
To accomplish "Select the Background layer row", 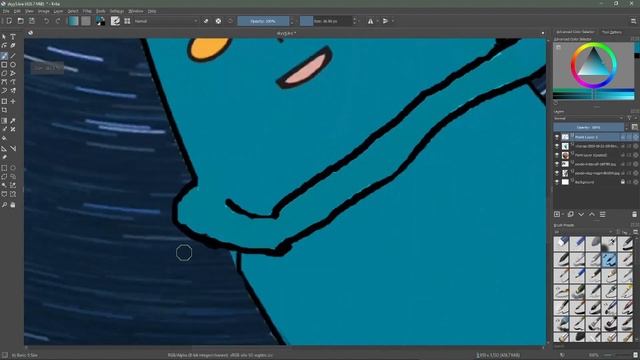I will pyautogui.click(x=596, y=182).
